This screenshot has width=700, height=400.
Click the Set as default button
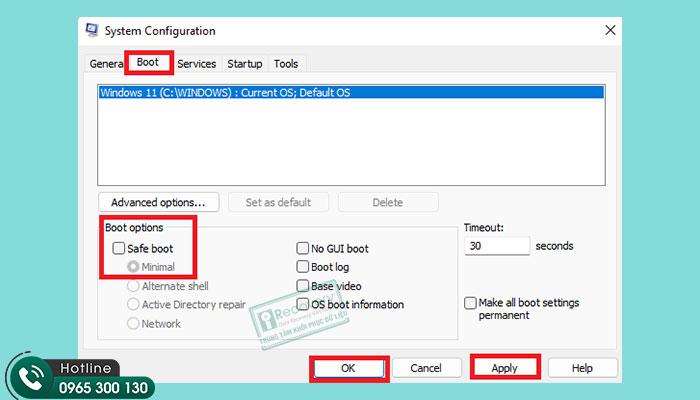278,202
